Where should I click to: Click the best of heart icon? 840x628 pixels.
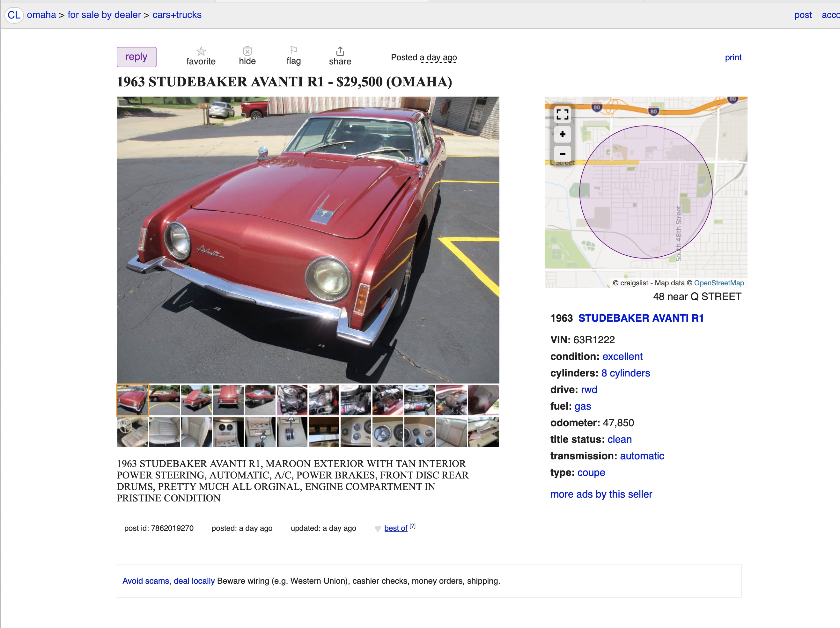[378, 529]
